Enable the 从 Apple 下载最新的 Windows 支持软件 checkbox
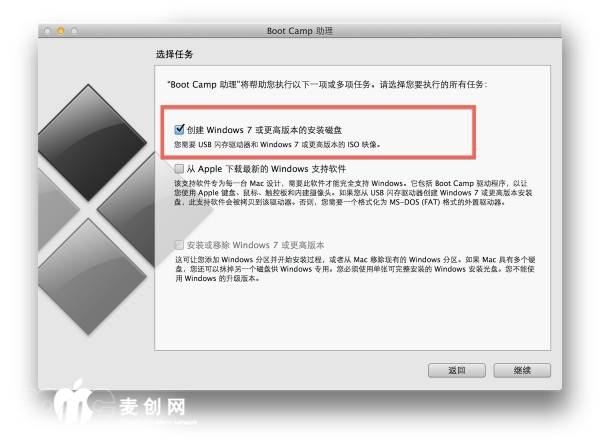 [179, 168]
